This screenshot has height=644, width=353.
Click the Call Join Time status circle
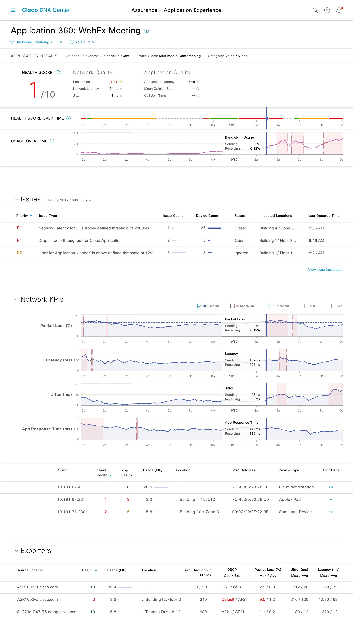[x=198, y=96]
